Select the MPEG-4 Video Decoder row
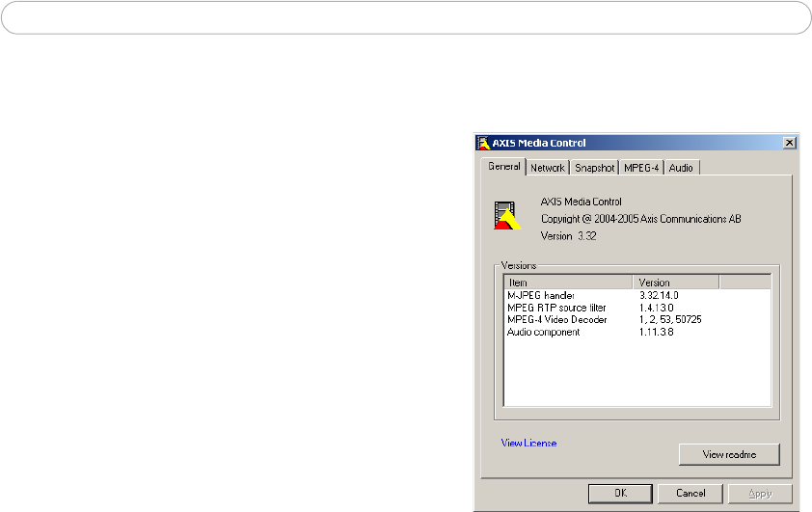 [x=636, y=320]
